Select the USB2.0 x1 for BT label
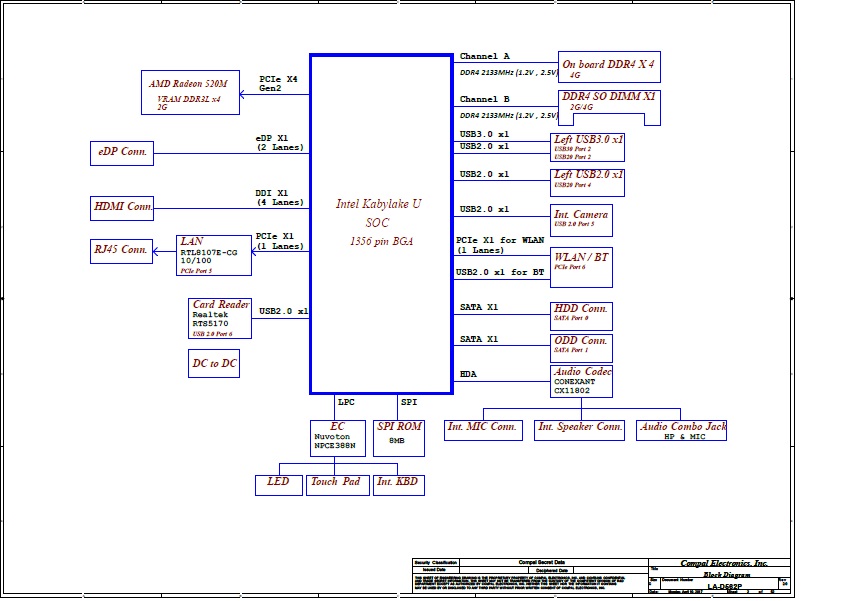The width and height of the screenshot is (851, 601). coord(500,272)
